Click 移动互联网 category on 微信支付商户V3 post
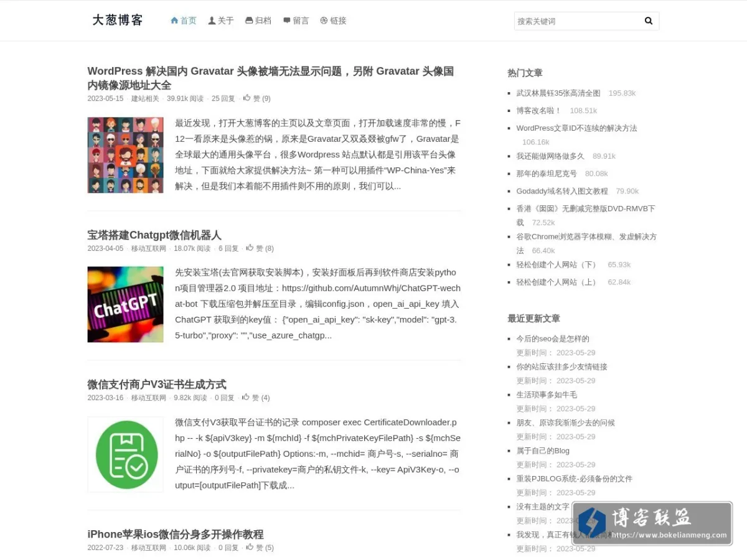 [x=149, y=398]
